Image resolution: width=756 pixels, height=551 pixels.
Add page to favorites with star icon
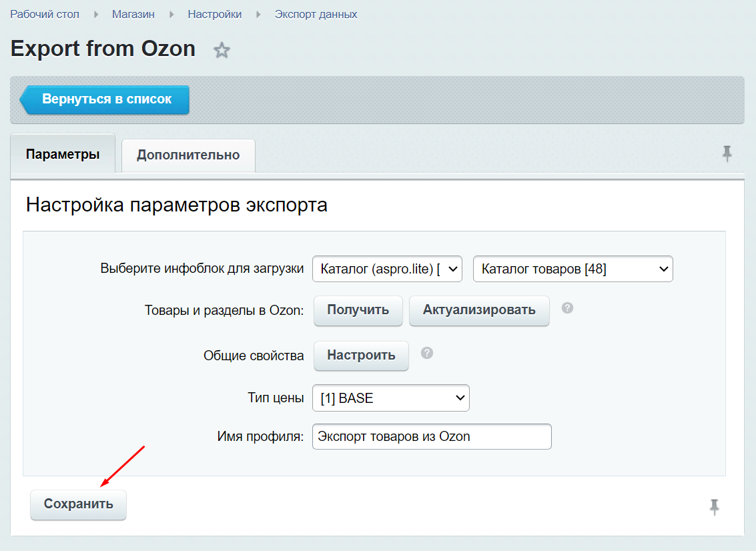click(x=222, y=50)
